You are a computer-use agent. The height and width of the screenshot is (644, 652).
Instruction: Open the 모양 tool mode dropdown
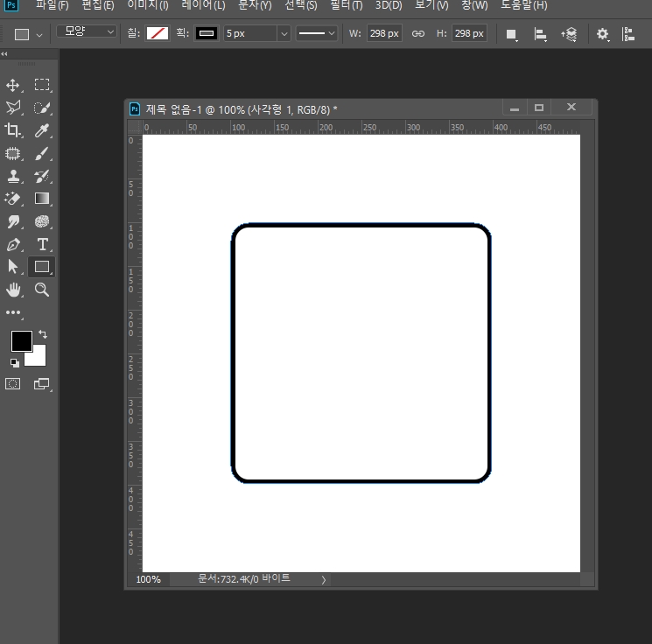coord(86,31)
